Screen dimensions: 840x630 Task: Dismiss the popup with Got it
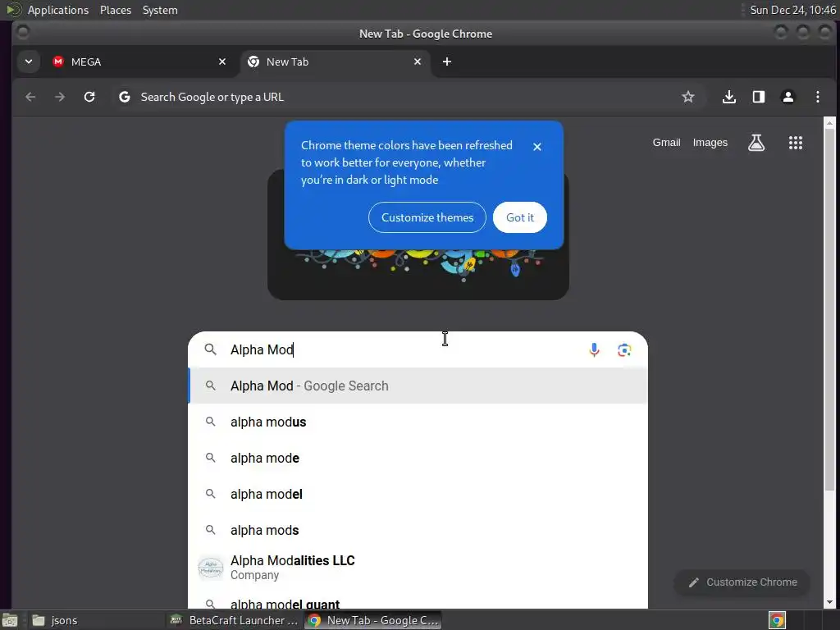519,217
